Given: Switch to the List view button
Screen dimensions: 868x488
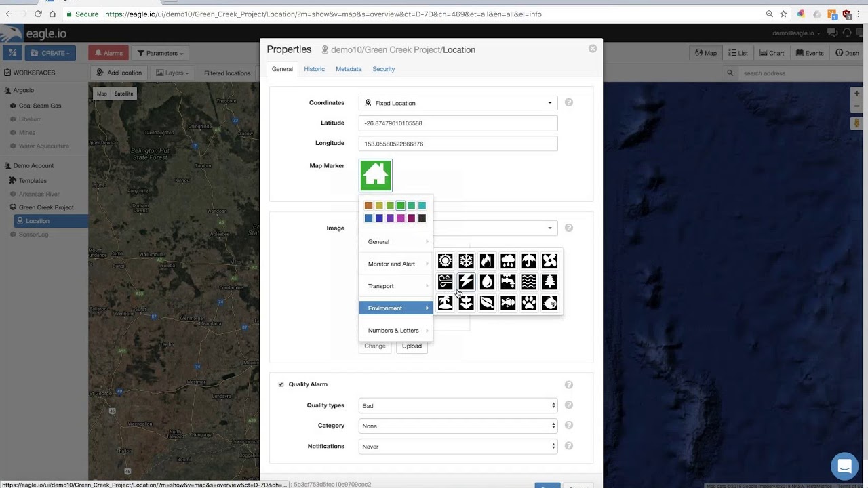Looking at the screenshot, I should click(x=738, y=53).
